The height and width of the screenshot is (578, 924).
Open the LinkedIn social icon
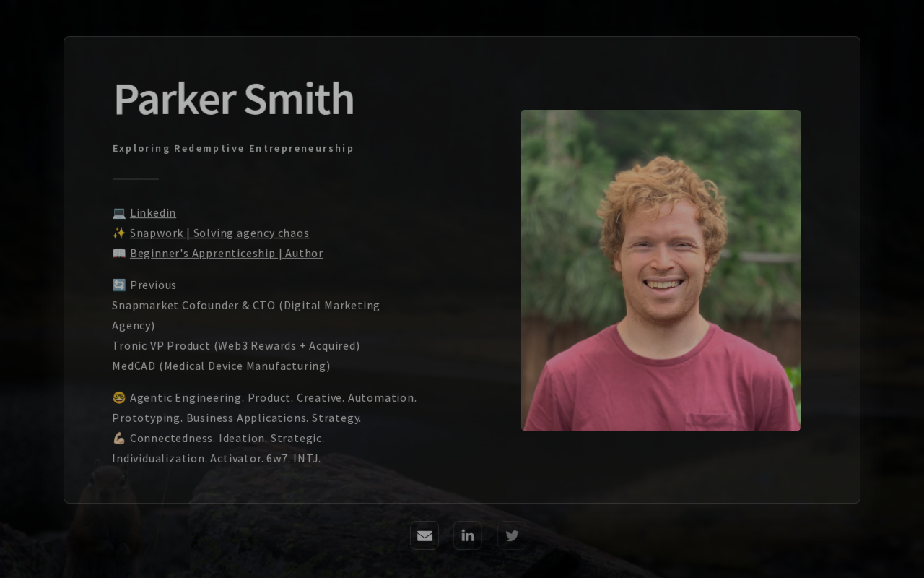[x=468, y=535]
